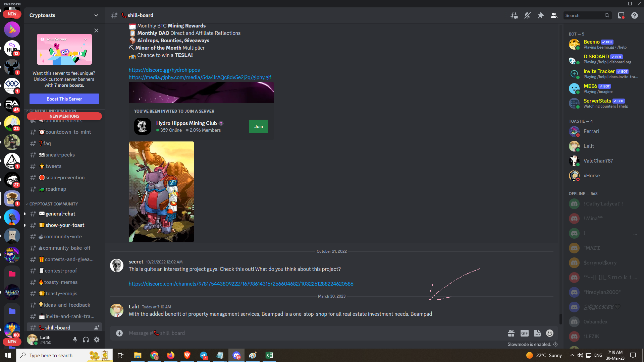
Task: Open sneak-peeks channel
Action: (x=64, y=155)
